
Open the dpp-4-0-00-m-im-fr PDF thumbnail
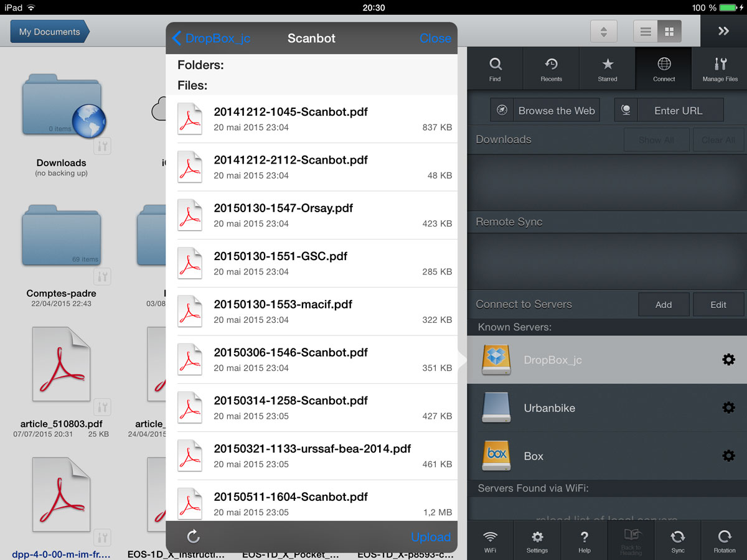tap(62, 495)
